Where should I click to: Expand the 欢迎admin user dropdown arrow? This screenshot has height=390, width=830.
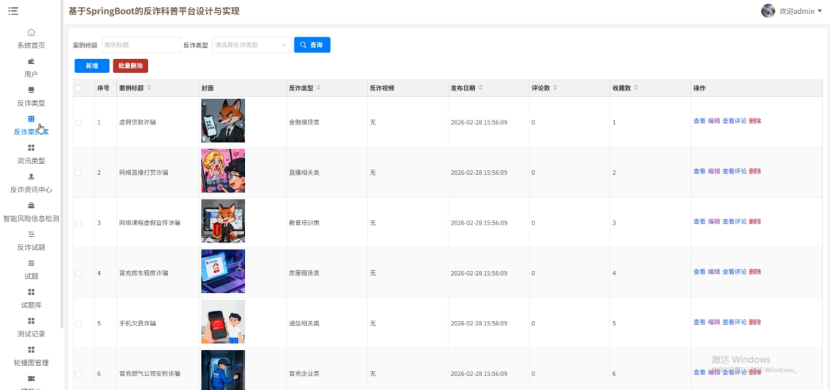click(820, 11)
